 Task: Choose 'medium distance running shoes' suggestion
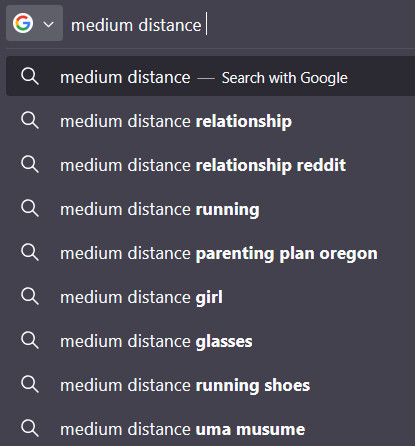point(210,385)
